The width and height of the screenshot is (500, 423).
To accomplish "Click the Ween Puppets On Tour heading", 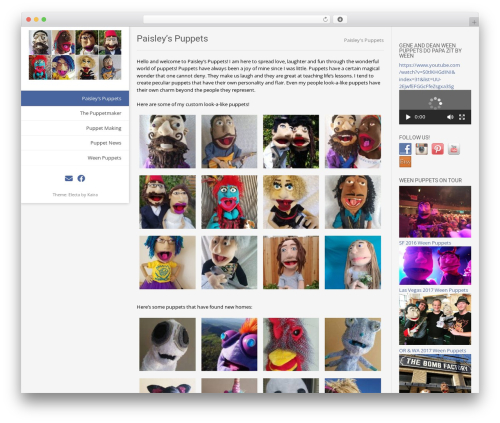I will (430, 180).
